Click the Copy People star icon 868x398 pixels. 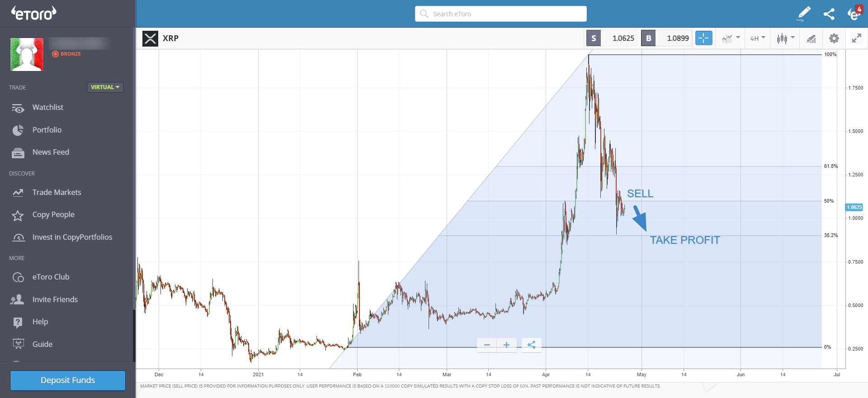coord(18,215)
